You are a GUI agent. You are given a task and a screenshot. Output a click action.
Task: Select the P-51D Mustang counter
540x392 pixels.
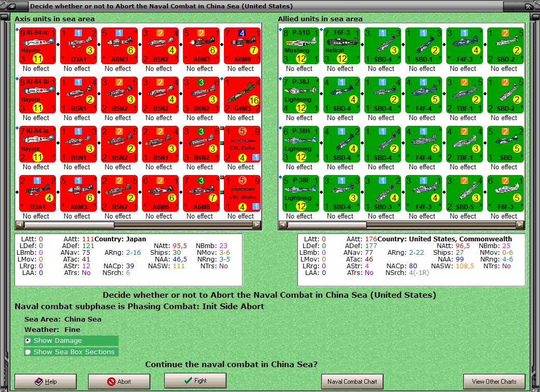pyautogui.click(x=301, y=46)
